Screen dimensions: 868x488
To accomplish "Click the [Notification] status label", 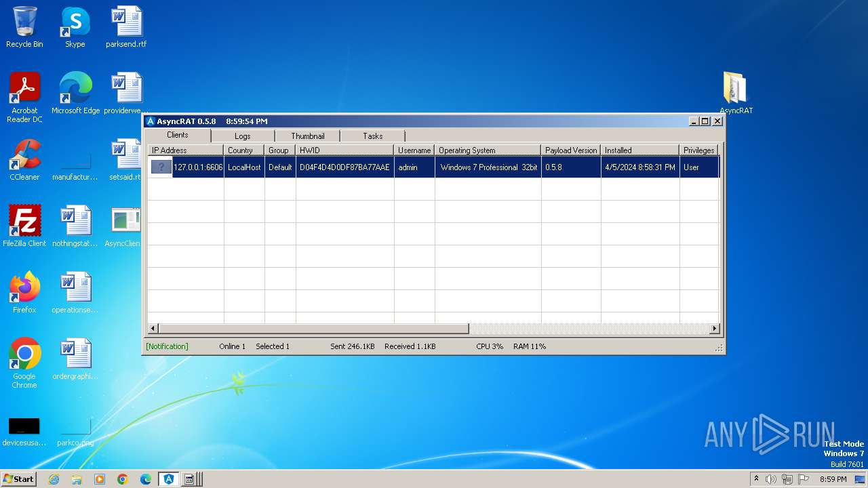I will [x=167, y=346].
